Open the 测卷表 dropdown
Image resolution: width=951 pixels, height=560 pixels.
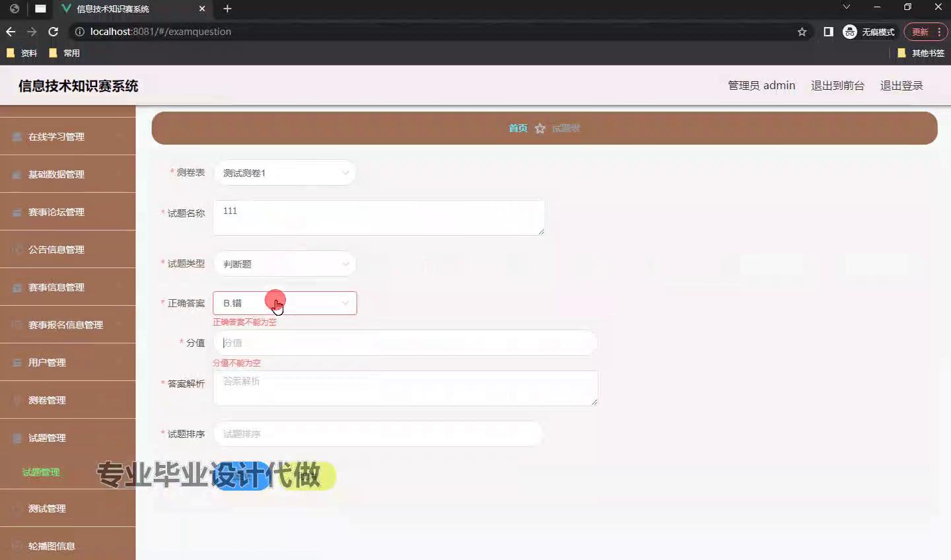[285, 173]
